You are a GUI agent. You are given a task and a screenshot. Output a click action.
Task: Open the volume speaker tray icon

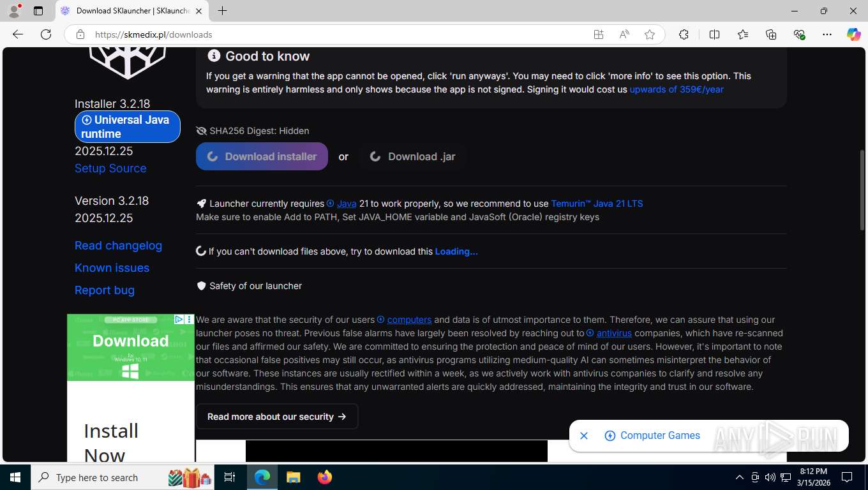click(x=770, y=477)
